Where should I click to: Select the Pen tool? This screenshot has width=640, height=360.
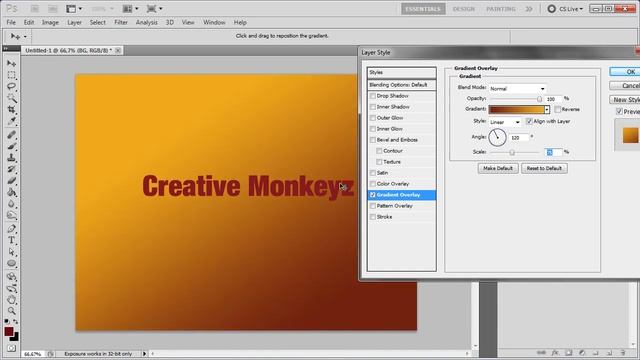[11, 229]
